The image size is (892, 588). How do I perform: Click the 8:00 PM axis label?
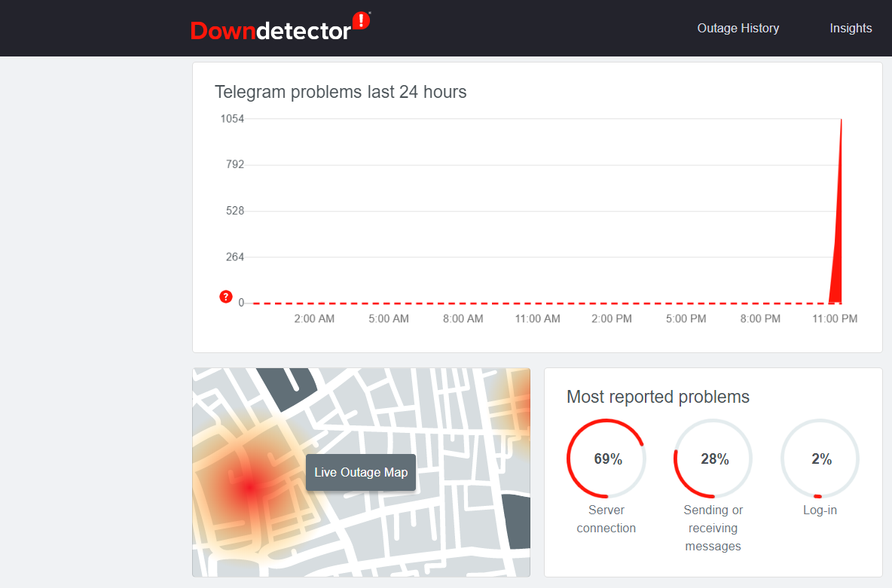760,318
